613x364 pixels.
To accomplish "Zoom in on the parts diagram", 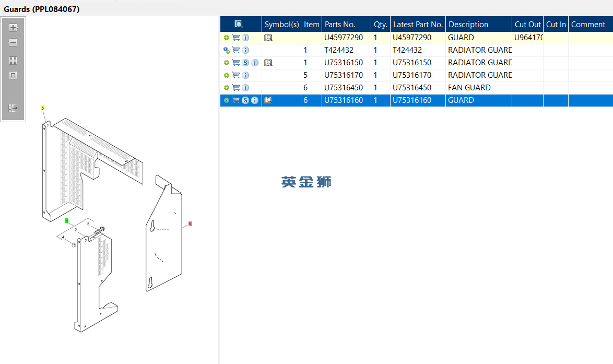I will tap(13, 28).
